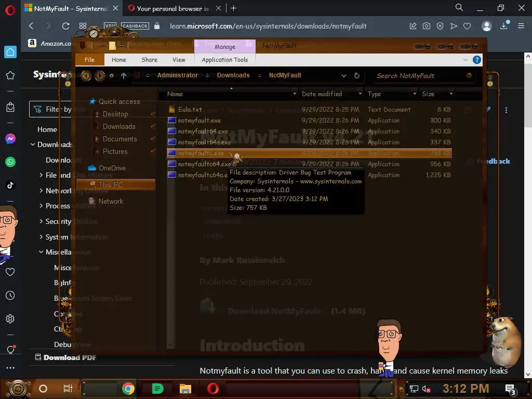532x399 pixels.
Task: Collapse Miscellaneous section in docs sidebar
Action: [x=41, y=252]
